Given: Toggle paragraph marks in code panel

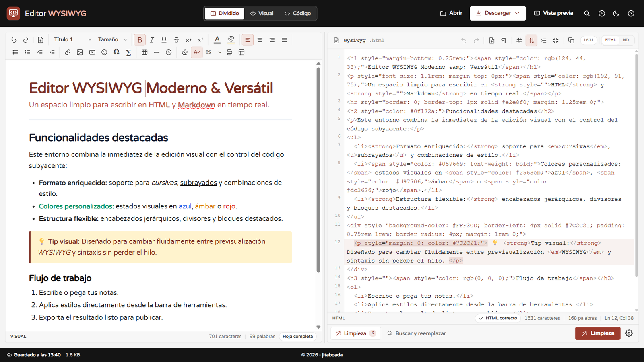Looking at the screenshot, I should tap(504, 40).
